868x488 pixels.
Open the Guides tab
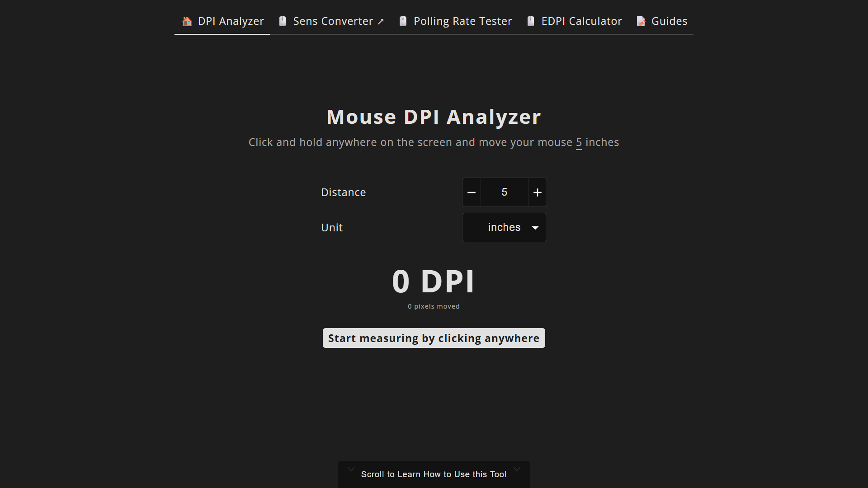coord(669,21)
